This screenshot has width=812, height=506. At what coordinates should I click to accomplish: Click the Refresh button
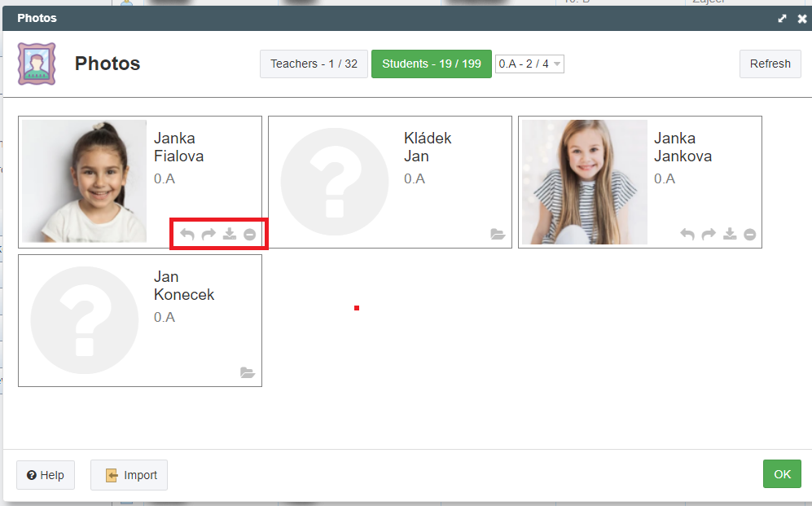point(770,64)
